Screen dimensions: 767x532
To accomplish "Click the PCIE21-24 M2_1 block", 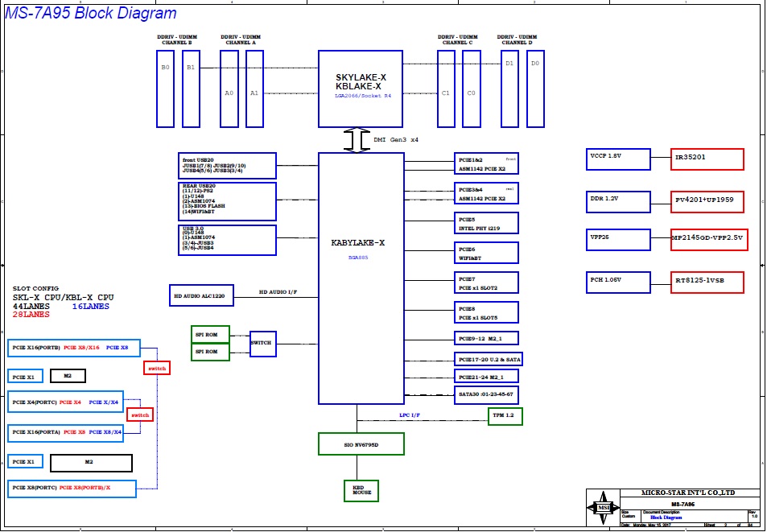I will coord(486,377).
